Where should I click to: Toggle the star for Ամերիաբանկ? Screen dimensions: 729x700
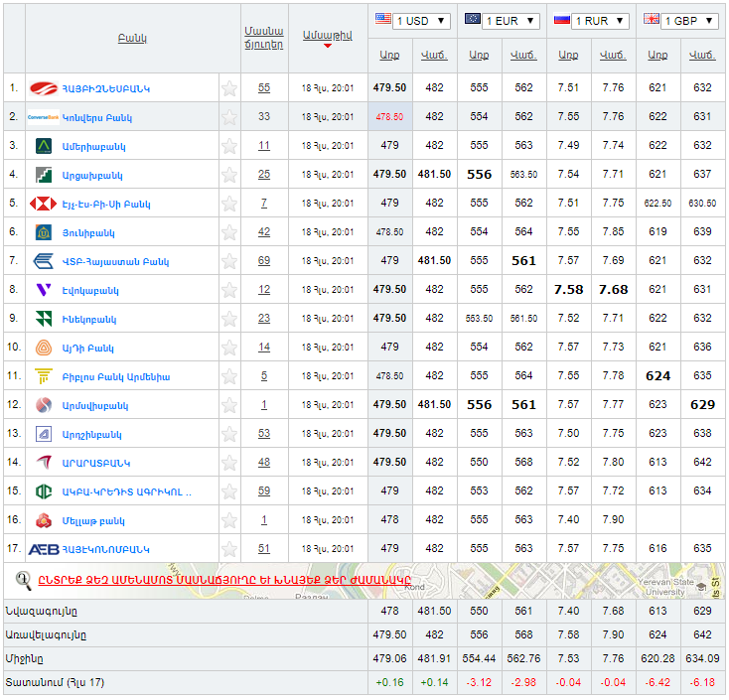pos(229,146)
